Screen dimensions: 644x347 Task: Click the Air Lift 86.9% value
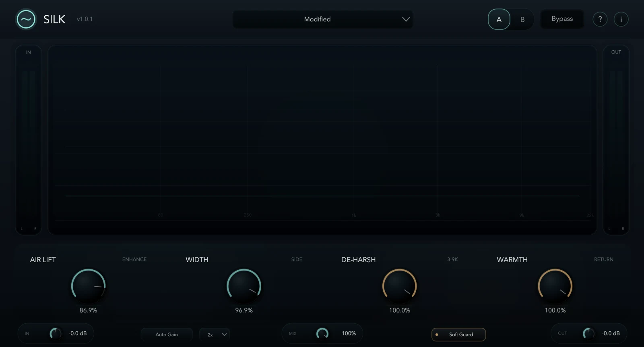coord(88,310)
